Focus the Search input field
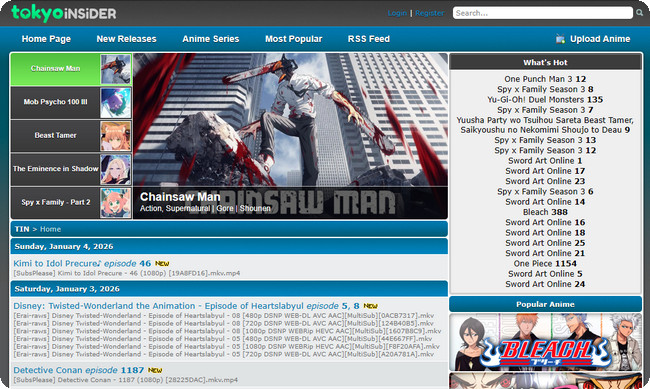Viewport: 650px width, 389px height. point(543,13)
